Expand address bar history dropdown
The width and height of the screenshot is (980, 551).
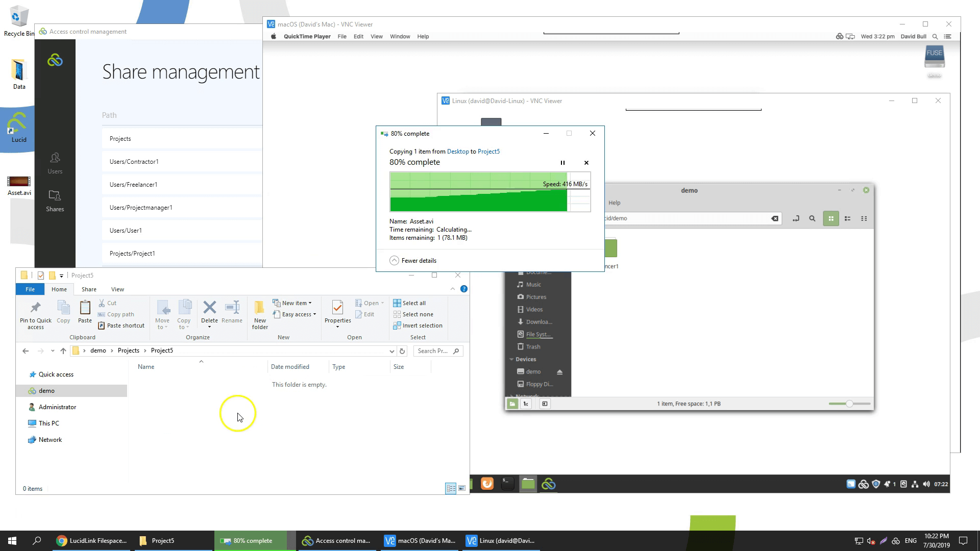[391, 351]
